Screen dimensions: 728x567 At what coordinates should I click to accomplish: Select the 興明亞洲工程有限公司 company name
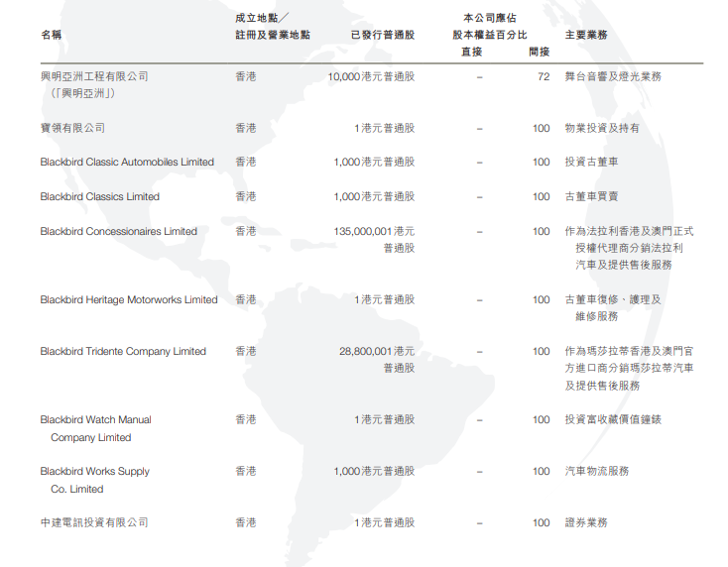94,76
